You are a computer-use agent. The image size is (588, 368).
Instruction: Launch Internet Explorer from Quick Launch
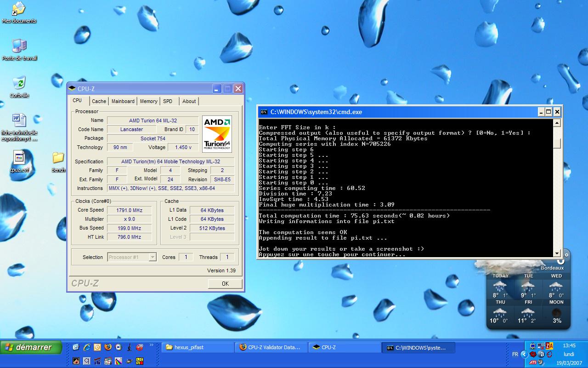tap(86, 347)
